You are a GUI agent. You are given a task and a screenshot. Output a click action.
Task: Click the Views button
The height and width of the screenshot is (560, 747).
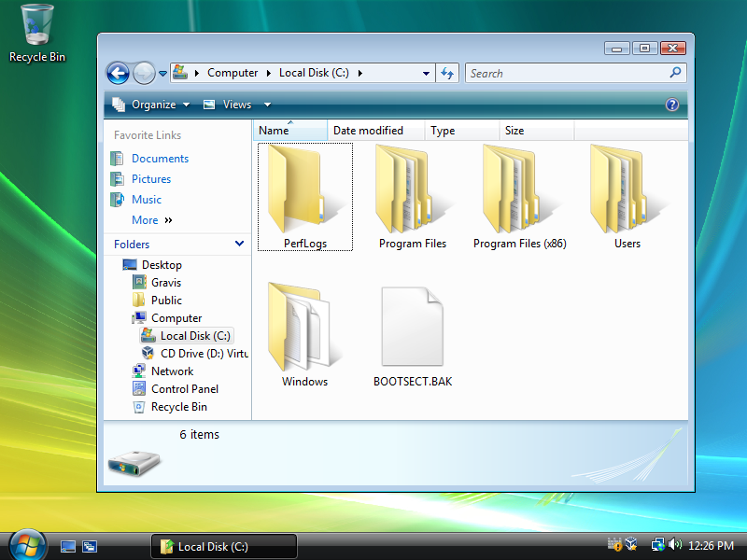228,105
